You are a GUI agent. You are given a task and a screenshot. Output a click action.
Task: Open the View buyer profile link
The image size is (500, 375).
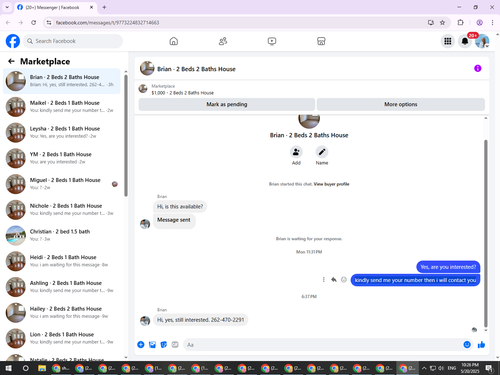(x=331, y=184)
